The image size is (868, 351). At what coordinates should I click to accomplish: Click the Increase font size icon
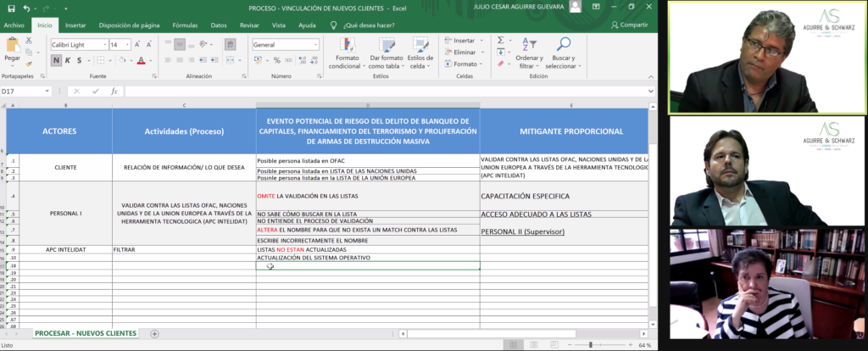click(138, 45)
